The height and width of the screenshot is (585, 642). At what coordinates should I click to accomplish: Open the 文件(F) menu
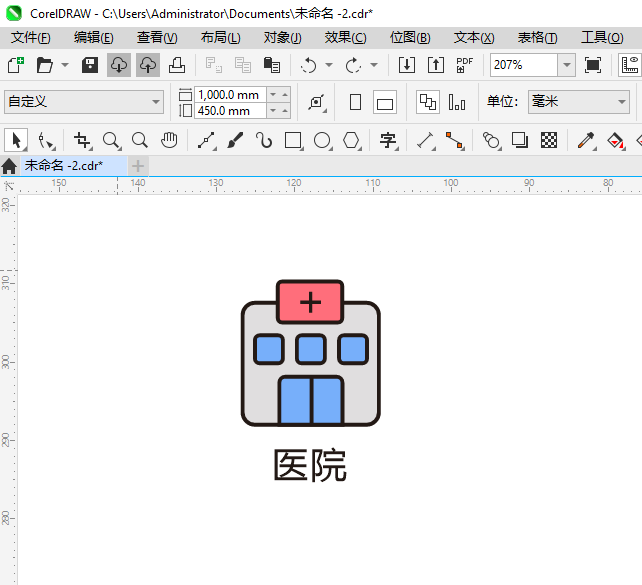click(x=31, y=38)
